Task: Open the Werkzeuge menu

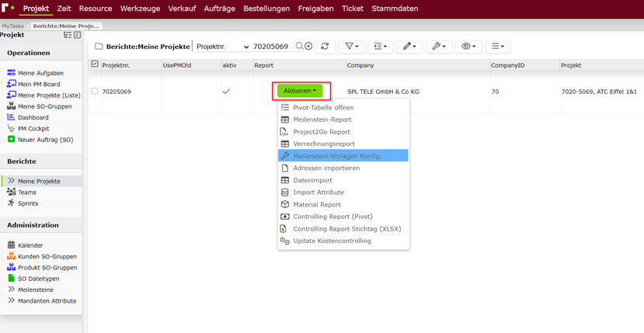Action: (x=140, y=9)
